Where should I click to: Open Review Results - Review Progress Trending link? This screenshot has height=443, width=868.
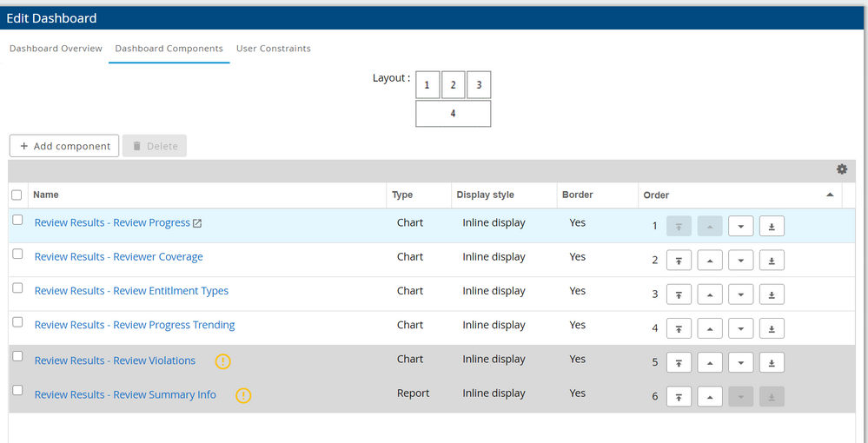135,325
